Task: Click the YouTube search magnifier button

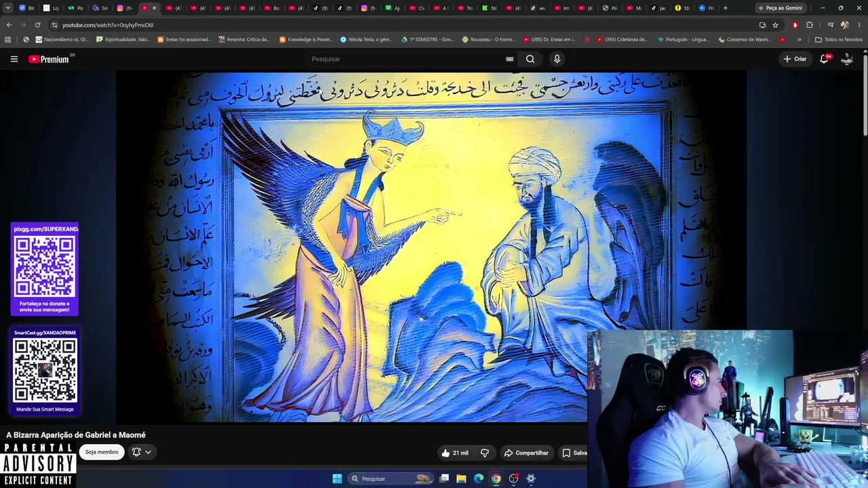Action: coord(530,59)
